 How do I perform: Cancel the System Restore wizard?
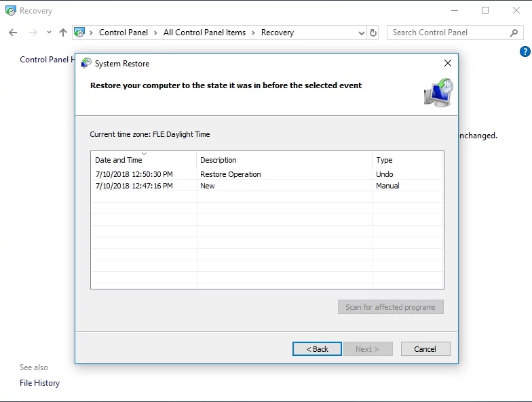[x=425, y=348]
